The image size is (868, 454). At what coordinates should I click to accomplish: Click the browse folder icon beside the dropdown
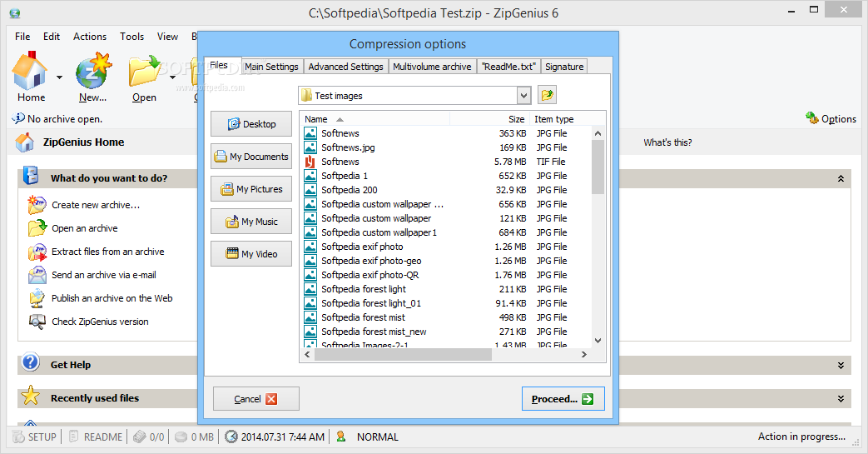(x=547, y=95)
